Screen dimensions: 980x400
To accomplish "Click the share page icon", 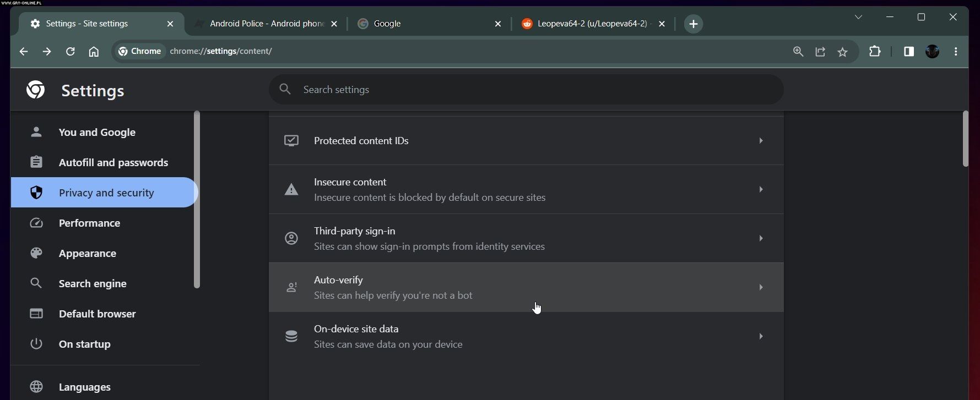I will click(x=820, y=52).
